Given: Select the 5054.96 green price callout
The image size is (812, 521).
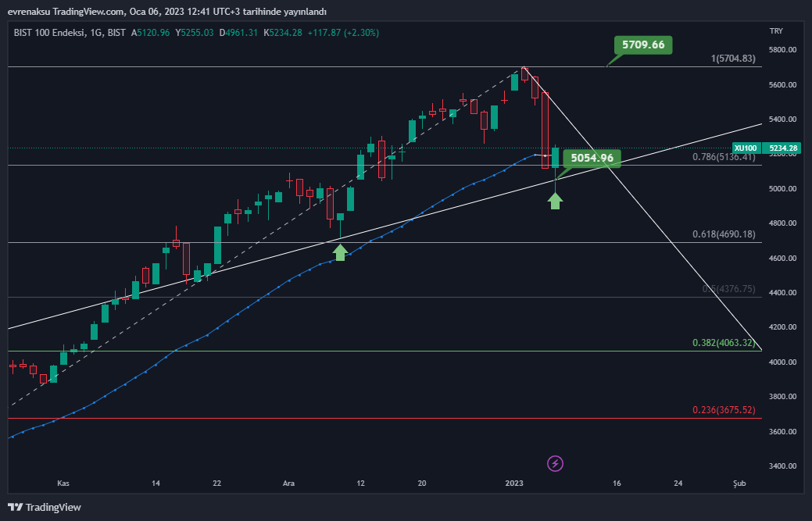Looking at the screenshot, I should point(592,158).
